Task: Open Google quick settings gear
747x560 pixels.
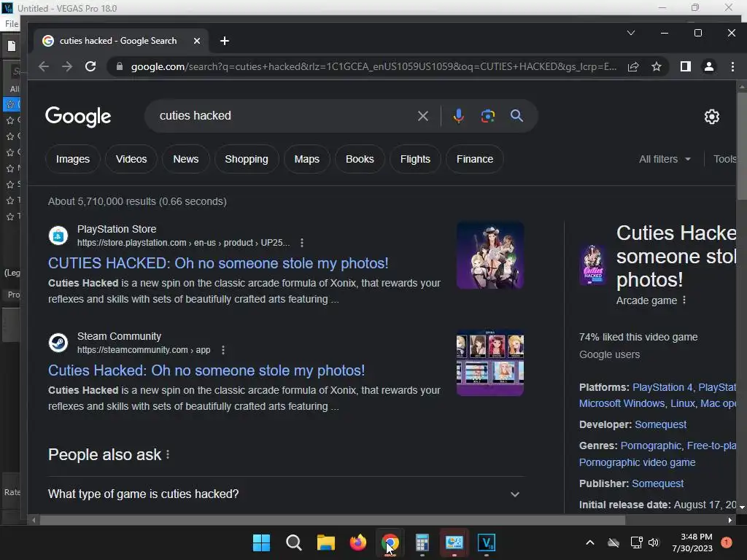Action: (712, 117)
